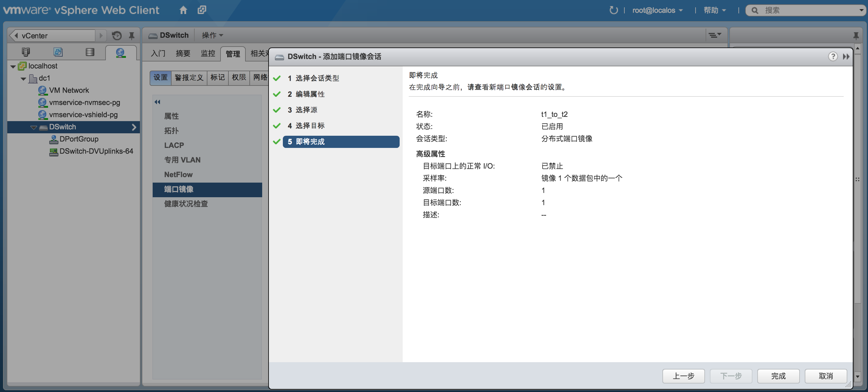This screenshot has height=392, width=868.
Task: Open the view options icon in toolbar
Action: click(715, 35)
